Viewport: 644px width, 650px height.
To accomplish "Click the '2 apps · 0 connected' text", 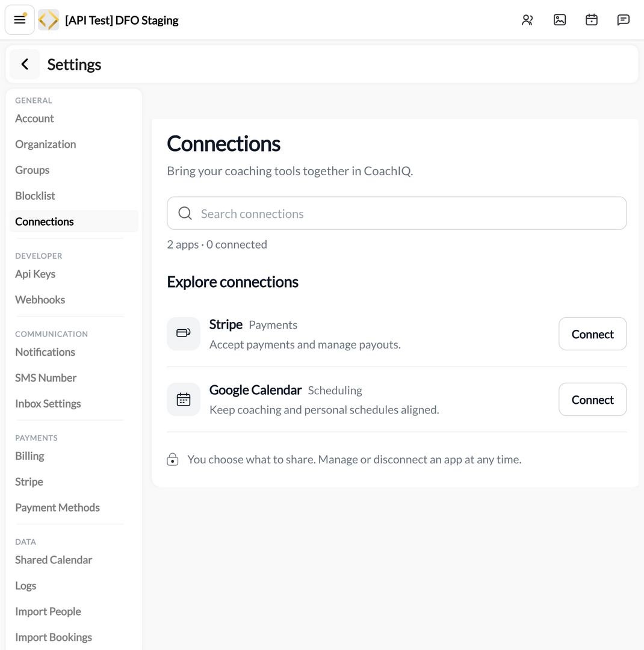I will point(217,244).
